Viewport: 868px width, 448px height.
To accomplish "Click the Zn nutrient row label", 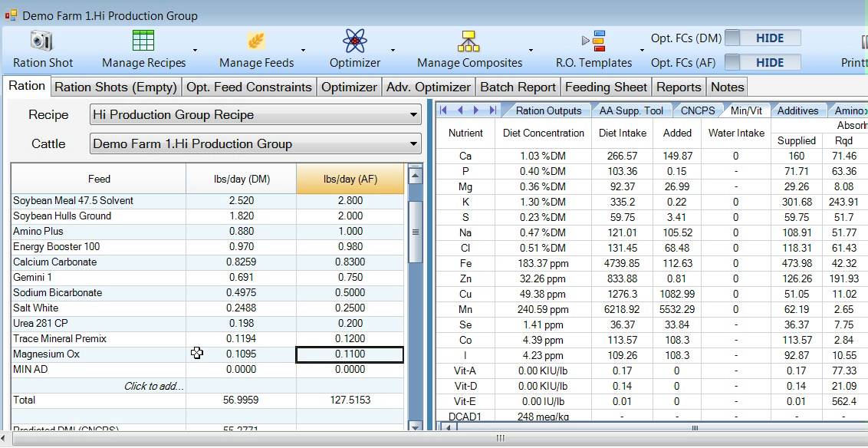I will click(x=465, y=278).
